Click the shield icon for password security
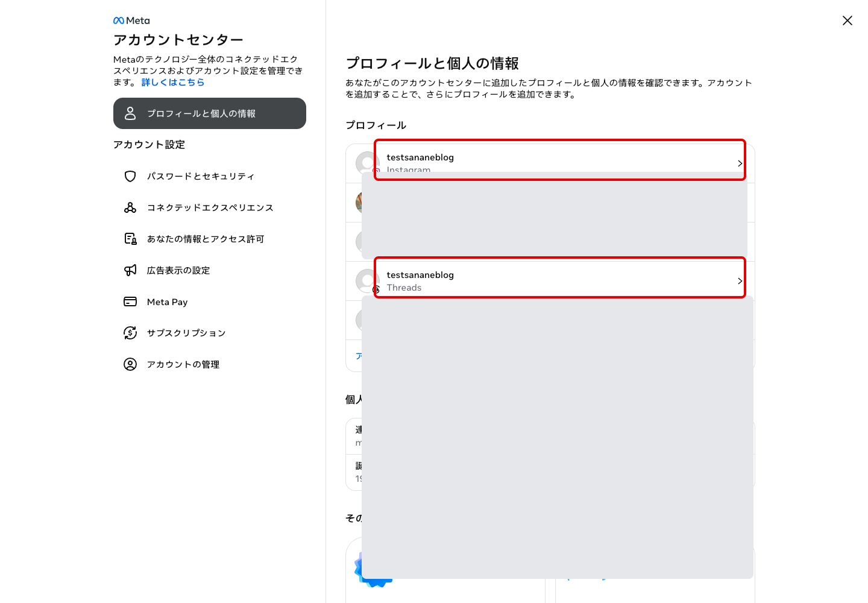The image size is (868, 603). [130, 176]
